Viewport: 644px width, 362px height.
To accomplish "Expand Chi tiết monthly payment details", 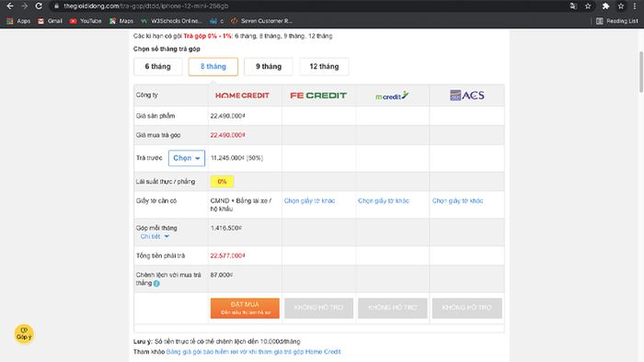I will (x=155, y=236).
